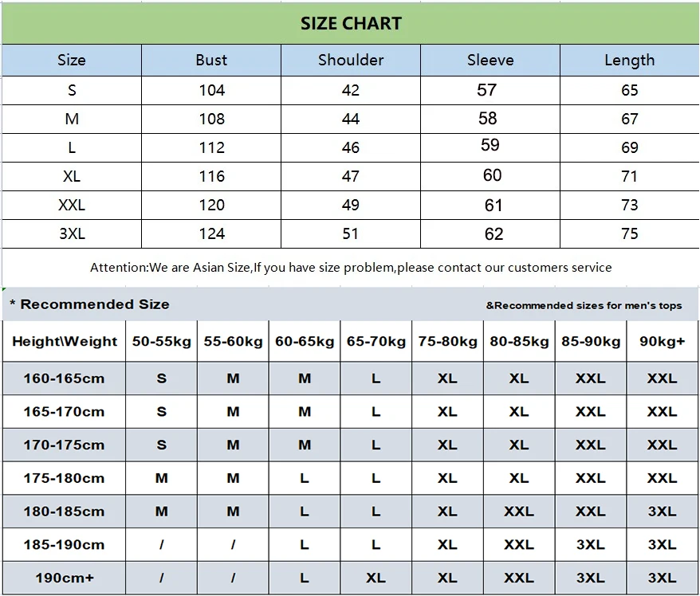Select the Bust column header
Image resolution: width=700 pixels, height=596 pixels.
click(211, 60)
